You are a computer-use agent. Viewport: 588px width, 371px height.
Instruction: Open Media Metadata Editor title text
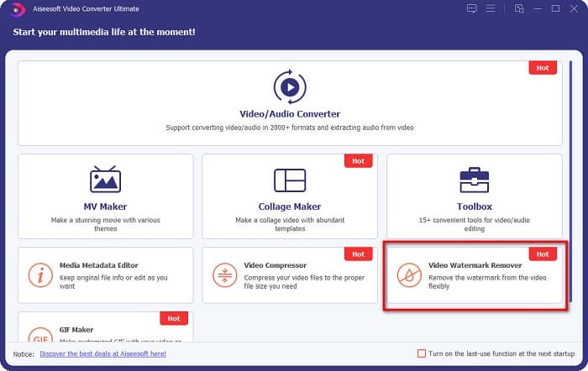tap(99, 265)
